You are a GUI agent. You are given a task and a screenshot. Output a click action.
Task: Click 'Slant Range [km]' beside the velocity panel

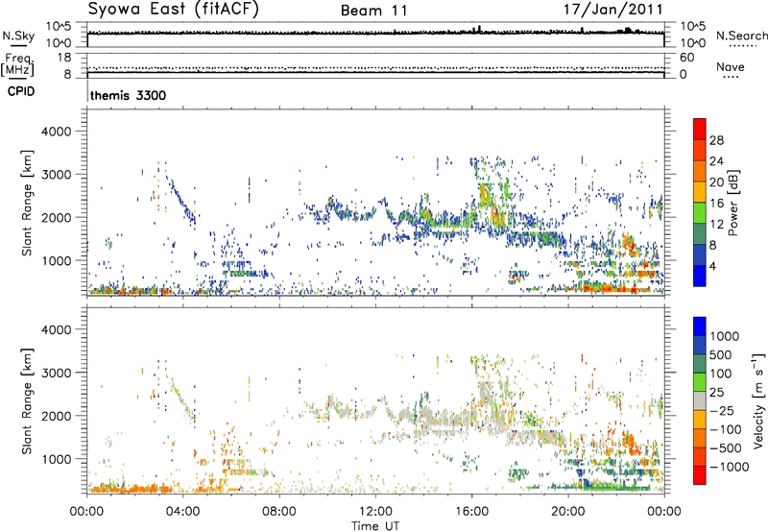[x=27, y=401]
